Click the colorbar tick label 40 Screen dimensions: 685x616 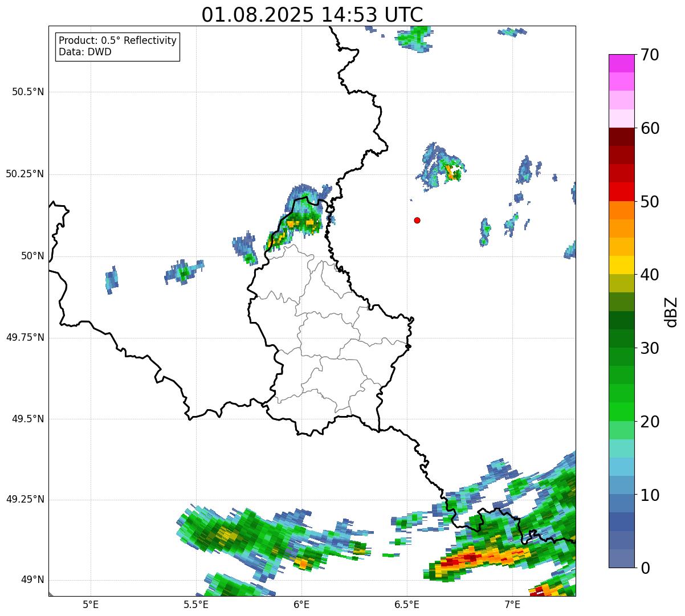(650, 275)
